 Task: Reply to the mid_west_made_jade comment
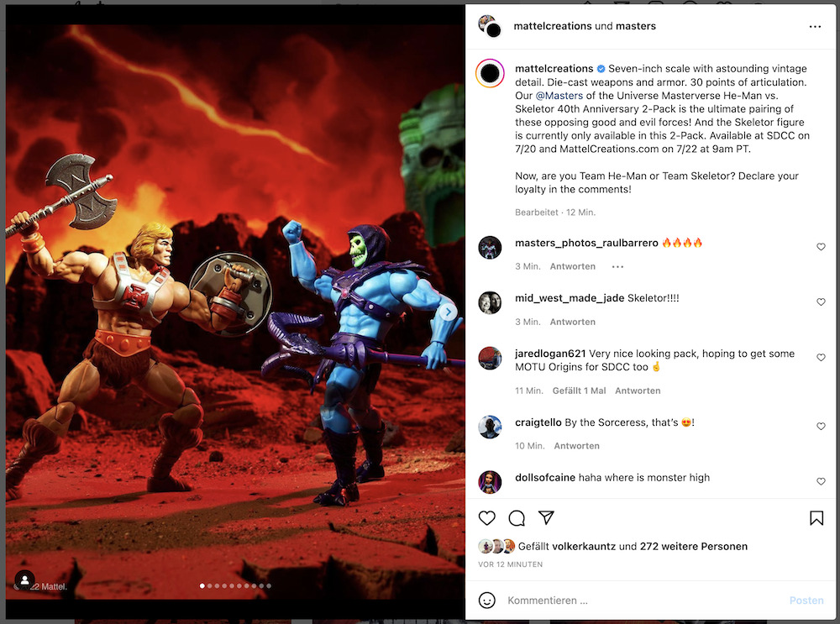(x=573, y=322)
